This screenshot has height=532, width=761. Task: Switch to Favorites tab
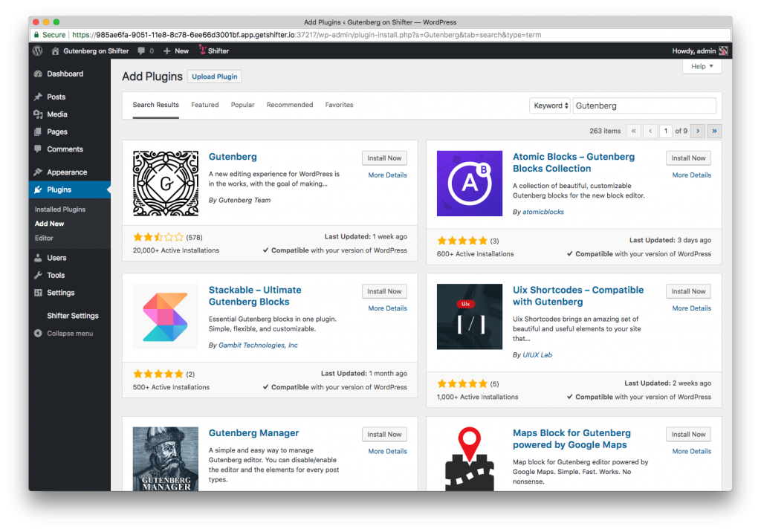click(339, 105)
